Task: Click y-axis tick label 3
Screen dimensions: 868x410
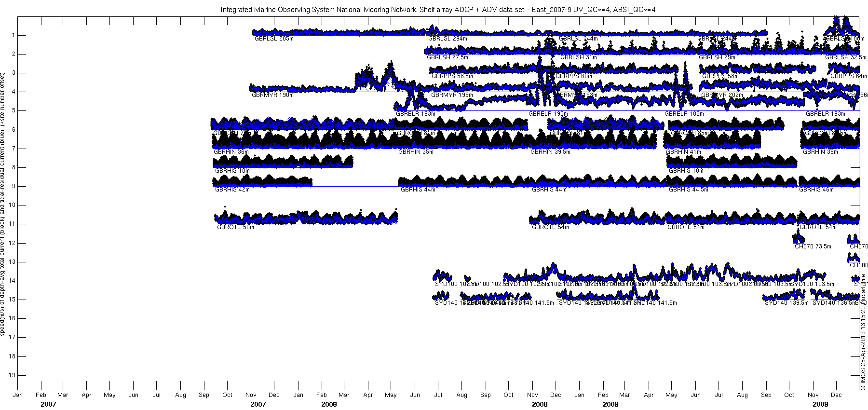Action: 14,73
